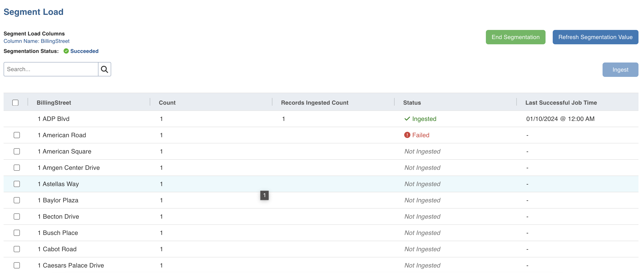The image size is (644, 273).
Task: Click 1 American Square street name
Action: 64,151
